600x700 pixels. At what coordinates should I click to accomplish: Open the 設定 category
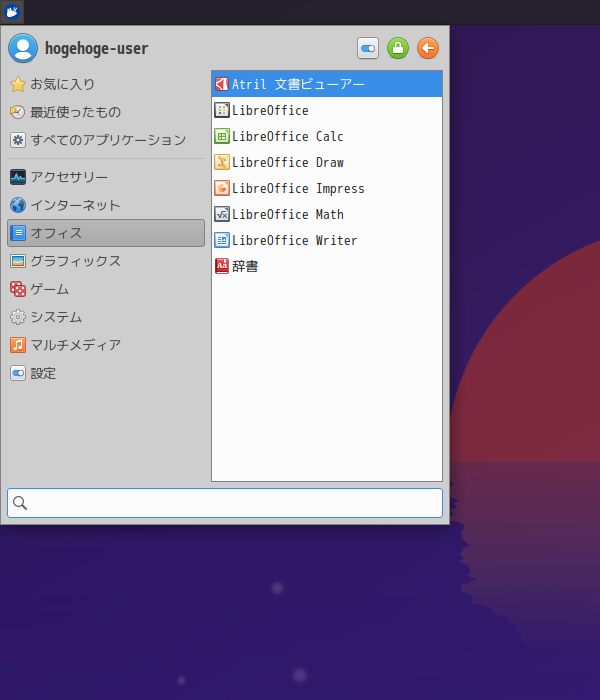106,373
